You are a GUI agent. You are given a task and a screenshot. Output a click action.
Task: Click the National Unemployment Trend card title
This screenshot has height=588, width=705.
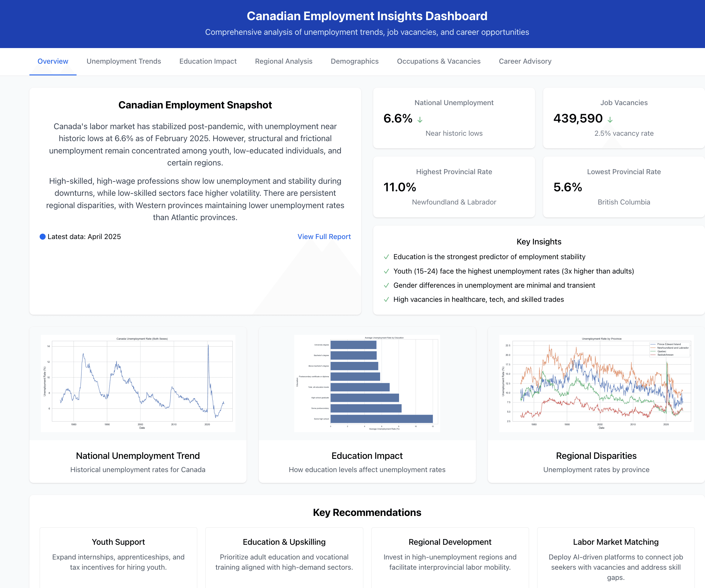pyautogui.click(x=138, y=456)
